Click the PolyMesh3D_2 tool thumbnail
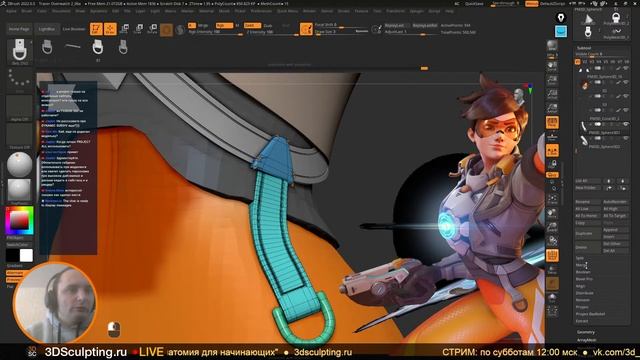Image resolution: width=640 pixels, height=360 pixels. (616, 18)
